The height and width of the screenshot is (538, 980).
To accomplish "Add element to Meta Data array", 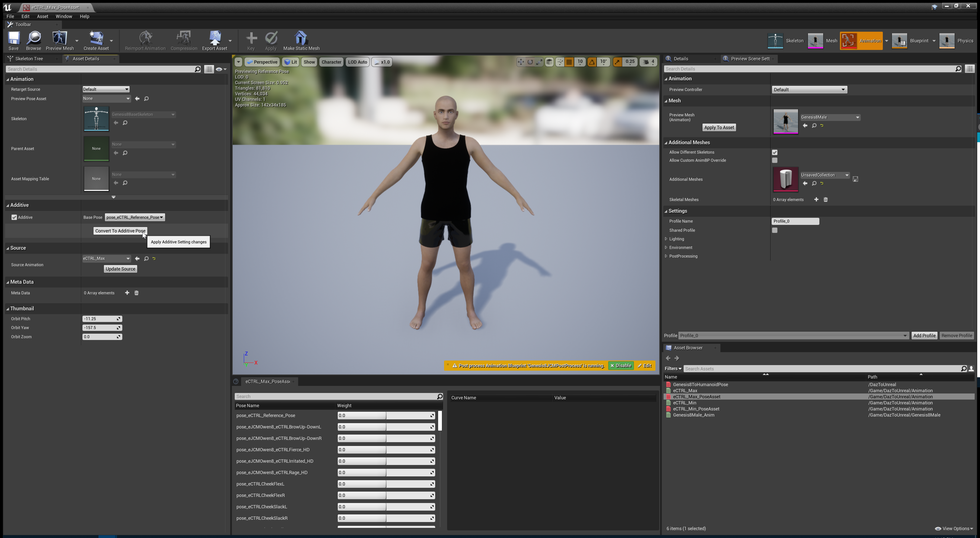I will pos(127,293).
